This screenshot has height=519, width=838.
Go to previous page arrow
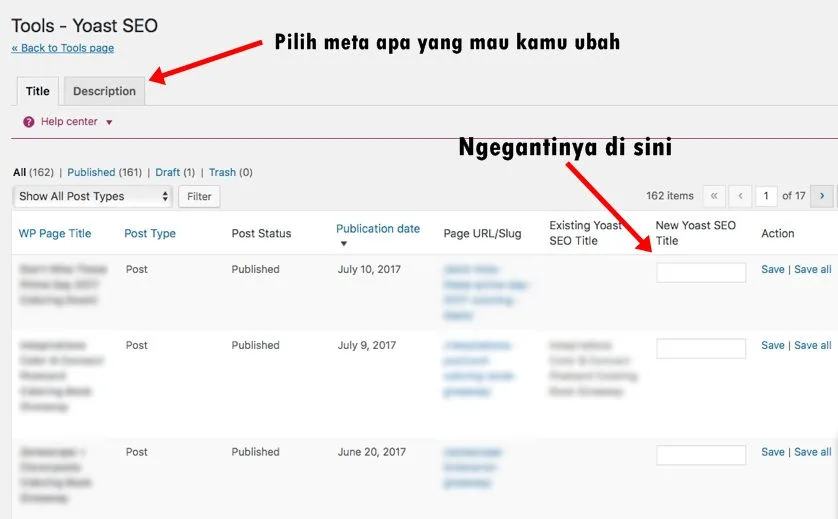740,196
